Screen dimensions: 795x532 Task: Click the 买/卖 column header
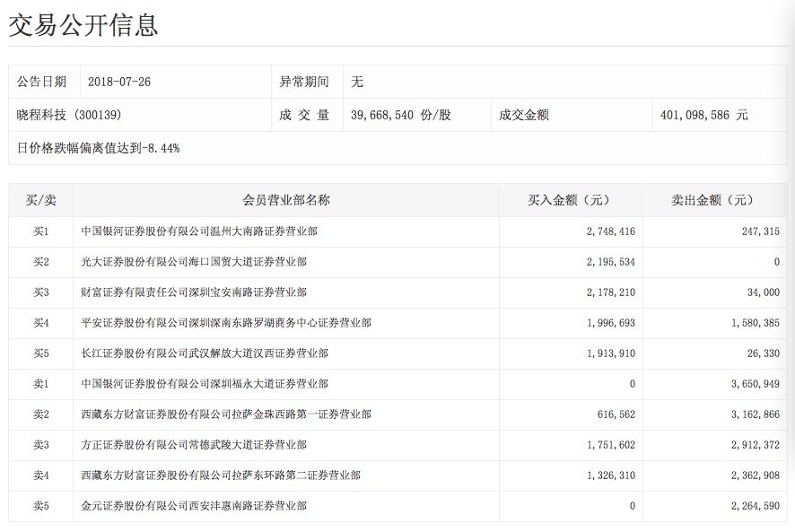pos(40,200)
